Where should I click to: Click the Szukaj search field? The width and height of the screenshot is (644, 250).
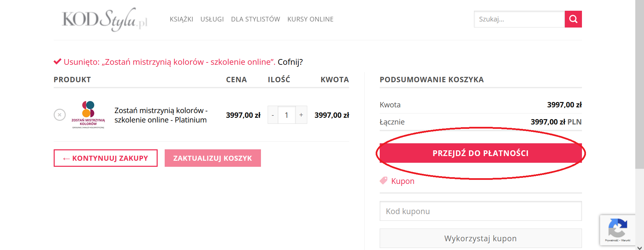point(519,19)
